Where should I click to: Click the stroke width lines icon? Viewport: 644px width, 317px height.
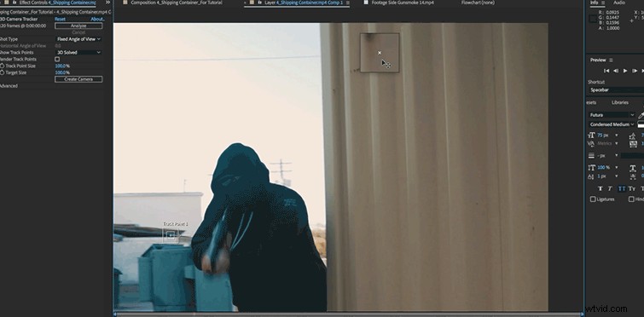(591, 155)
